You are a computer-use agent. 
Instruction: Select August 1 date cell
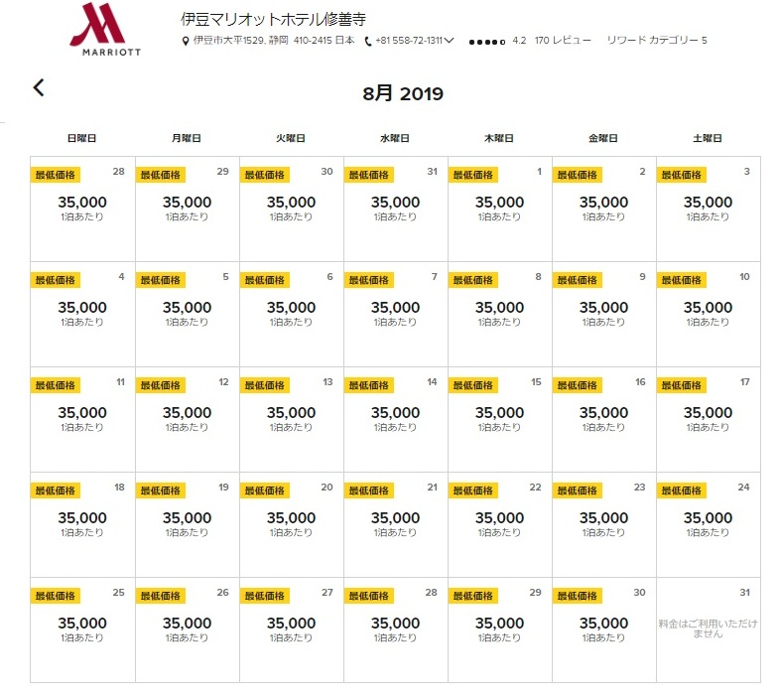499,209
